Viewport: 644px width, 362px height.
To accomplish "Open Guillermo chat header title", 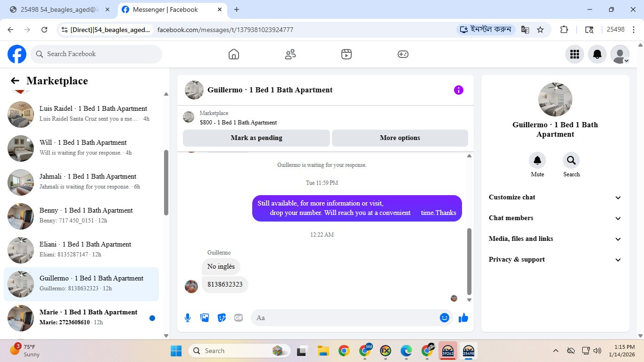I will pos(270,90).
